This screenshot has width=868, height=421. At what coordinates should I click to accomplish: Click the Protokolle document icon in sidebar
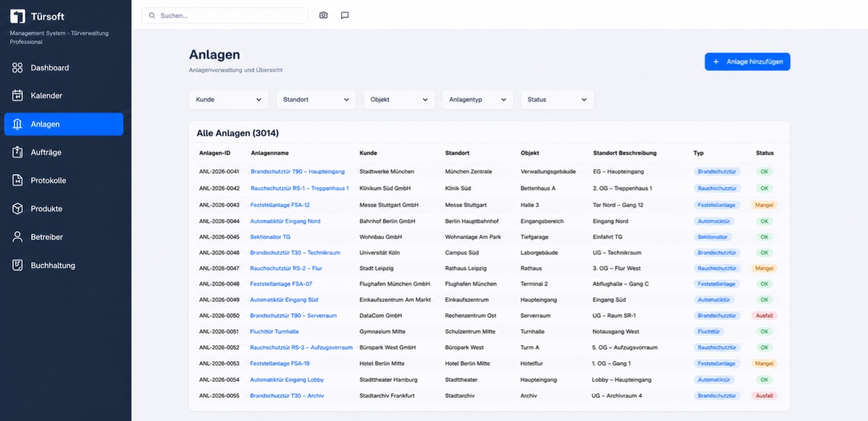coord(18,180)
